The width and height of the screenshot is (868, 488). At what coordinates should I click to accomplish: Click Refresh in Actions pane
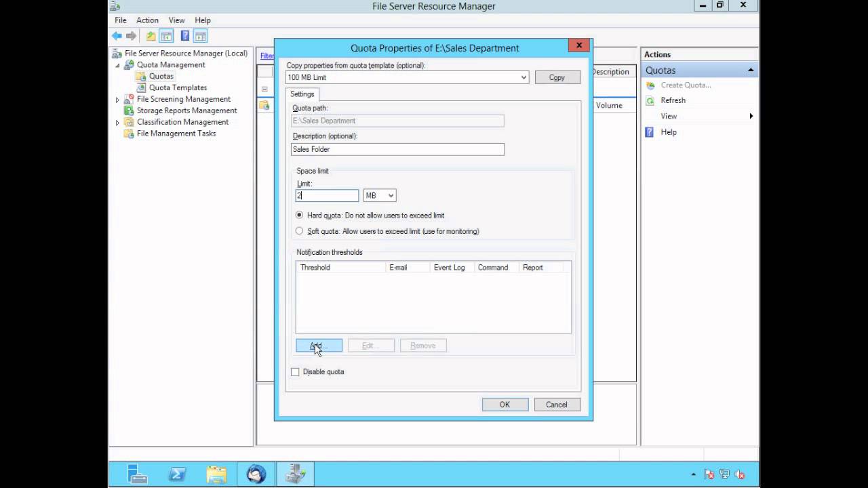tap(673, 100)
